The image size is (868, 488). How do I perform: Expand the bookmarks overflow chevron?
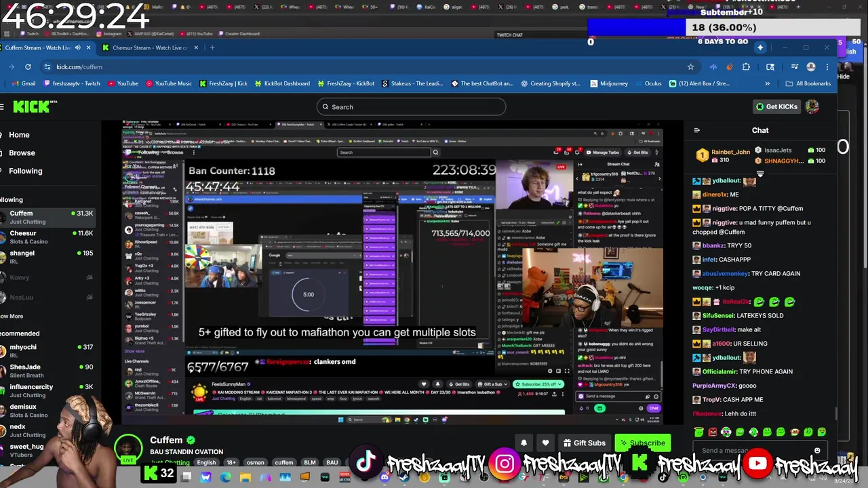pyautogui.click(x=768, y=83)
